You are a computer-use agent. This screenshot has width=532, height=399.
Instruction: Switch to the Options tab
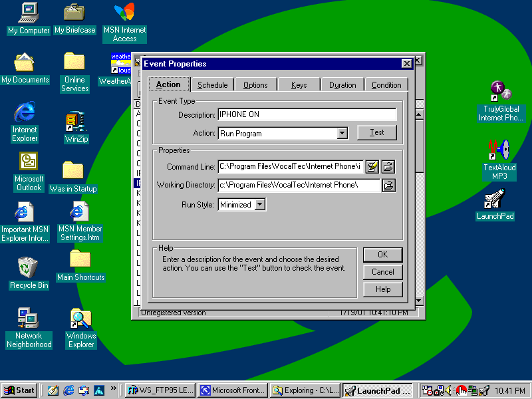pos(255,85)
